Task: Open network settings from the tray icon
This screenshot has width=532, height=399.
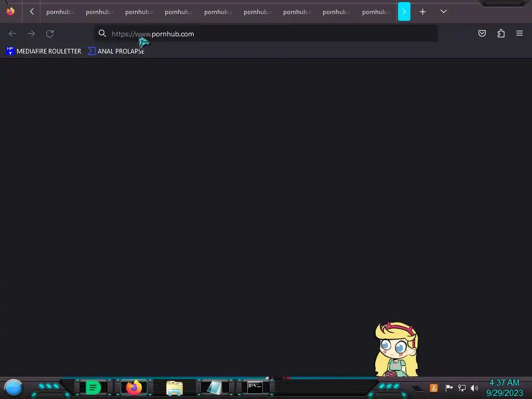Action: point(462,388)
